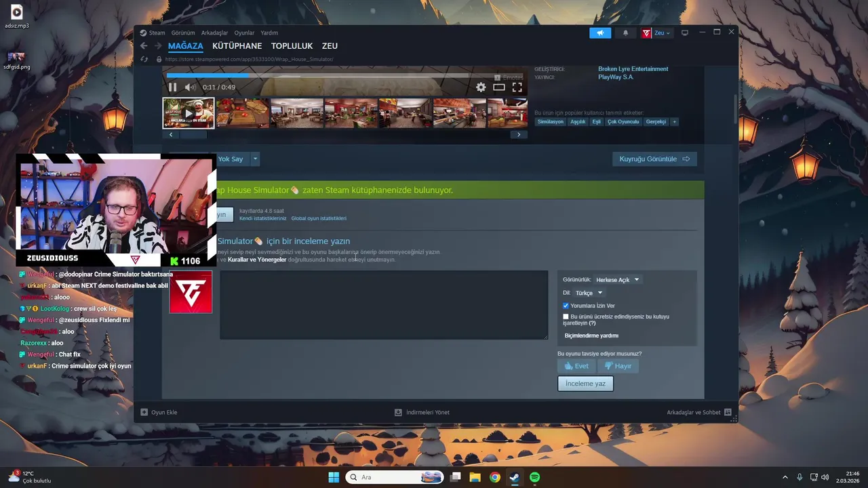Image resolution: width=868 pixels, height=488 pixels.
Task: Go forward with the Steam forward arrow
Action: pyautogui.click(x=157, y=46)
